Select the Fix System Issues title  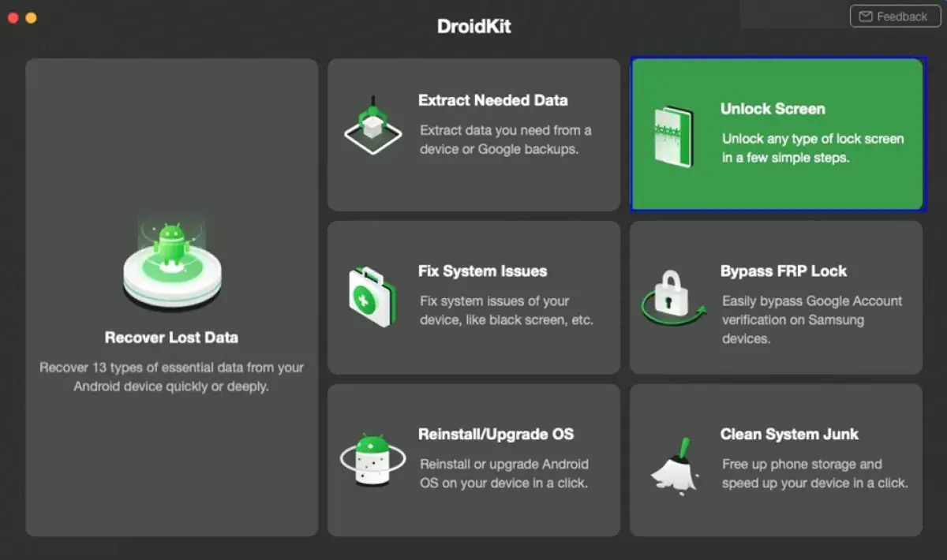(x=482, y=271)
